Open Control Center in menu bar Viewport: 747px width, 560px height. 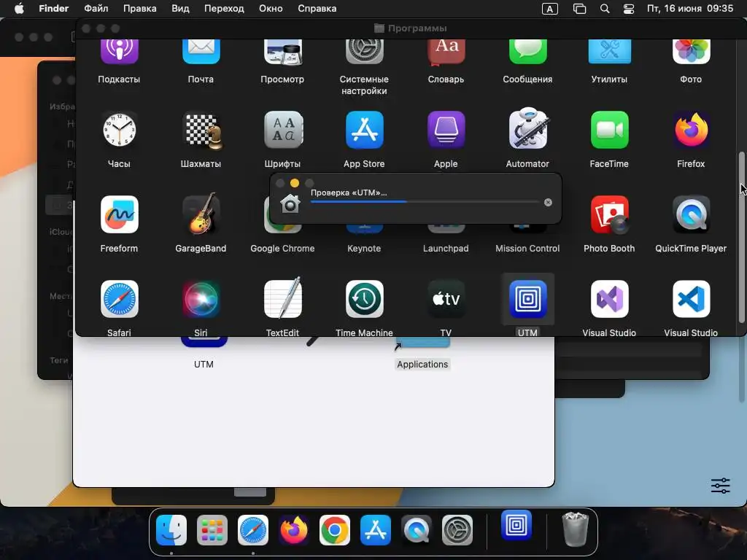(x=629, y=9)
